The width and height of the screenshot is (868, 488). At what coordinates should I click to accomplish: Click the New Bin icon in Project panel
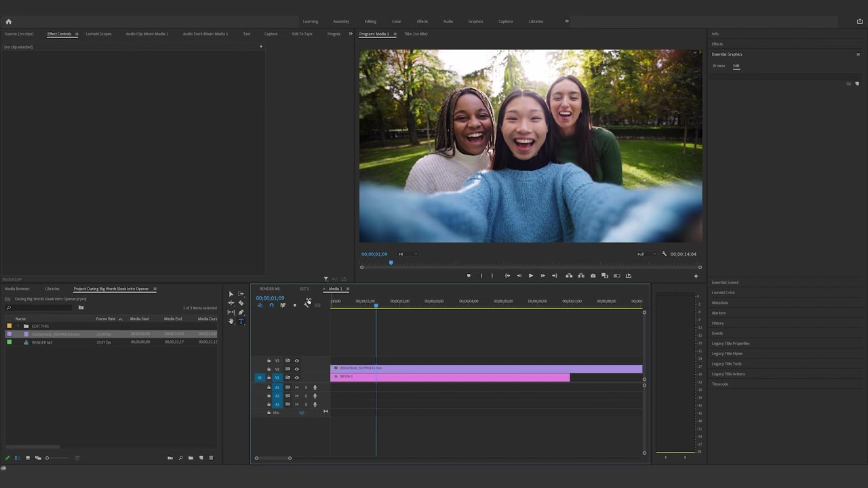191,458
